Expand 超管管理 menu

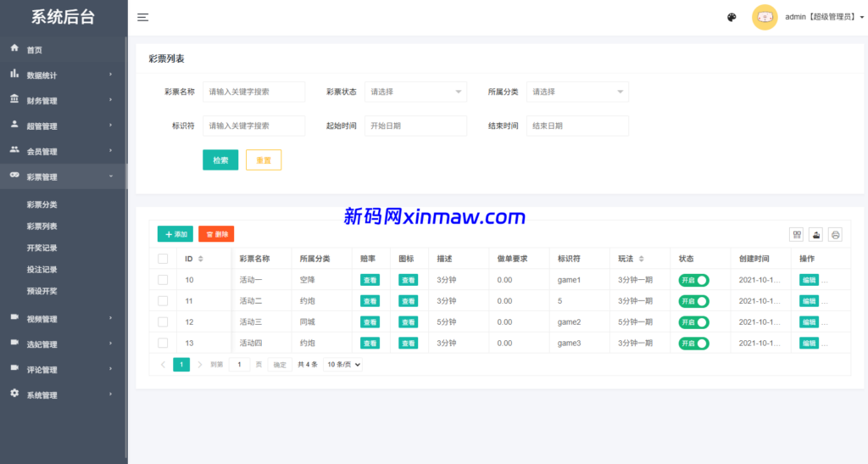pos(64,126)
